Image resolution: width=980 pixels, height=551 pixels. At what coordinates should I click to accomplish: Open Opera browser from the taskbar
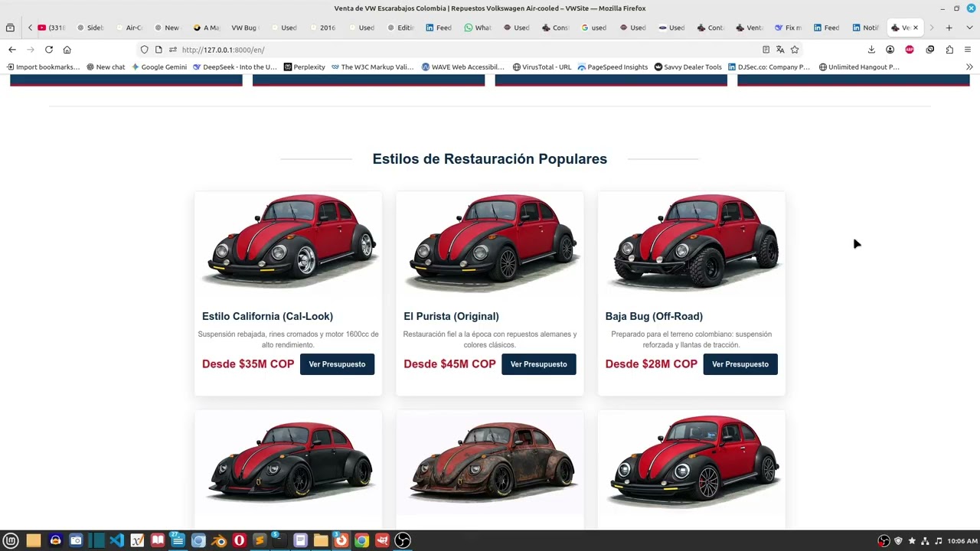(x=239, y=541)
